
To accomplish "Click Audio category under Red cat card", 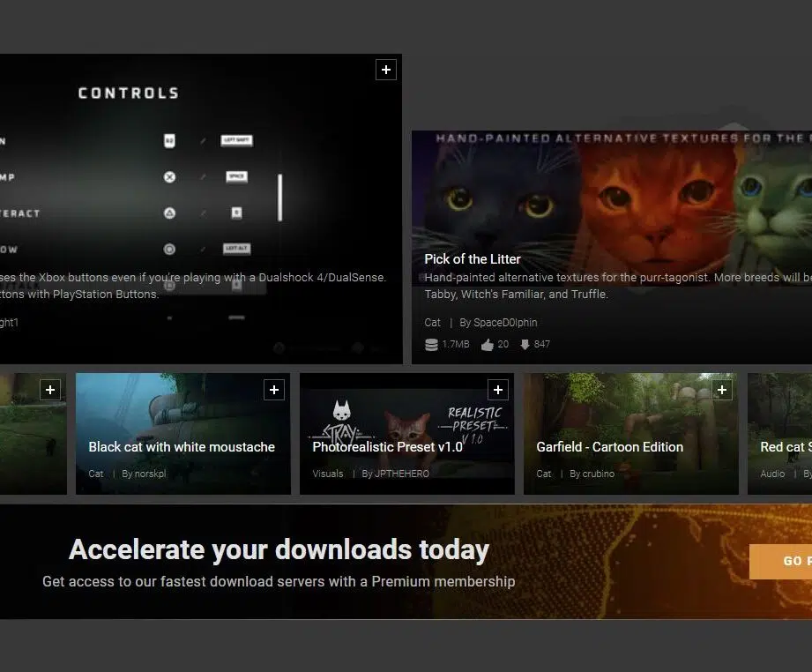I will point(772,474).
